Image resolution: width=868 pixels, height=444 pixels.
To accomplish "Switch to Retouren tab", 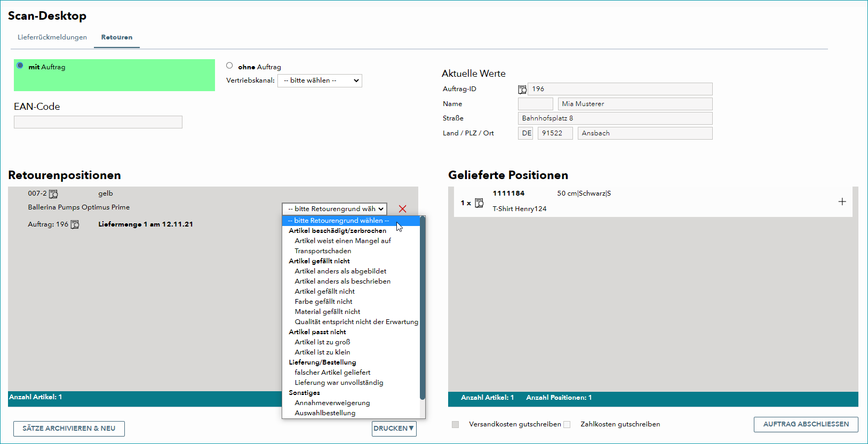I will (x=117, y=37).
